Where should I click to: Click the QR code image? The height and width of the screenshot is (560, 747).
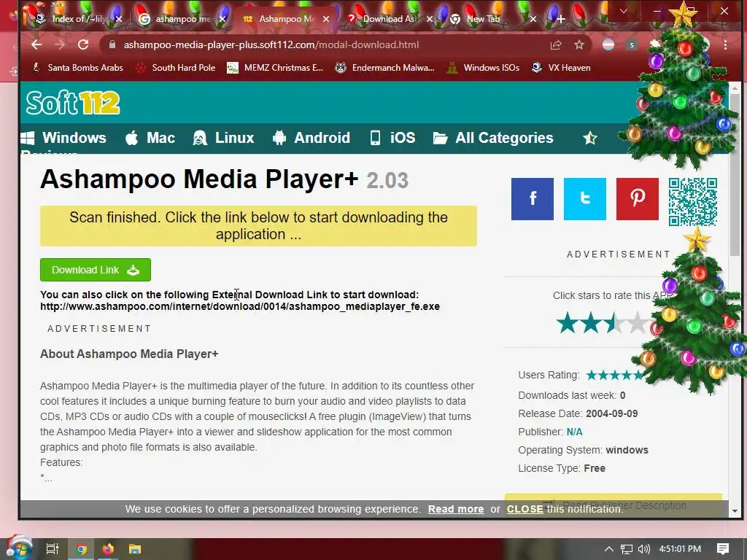(693, 202)
